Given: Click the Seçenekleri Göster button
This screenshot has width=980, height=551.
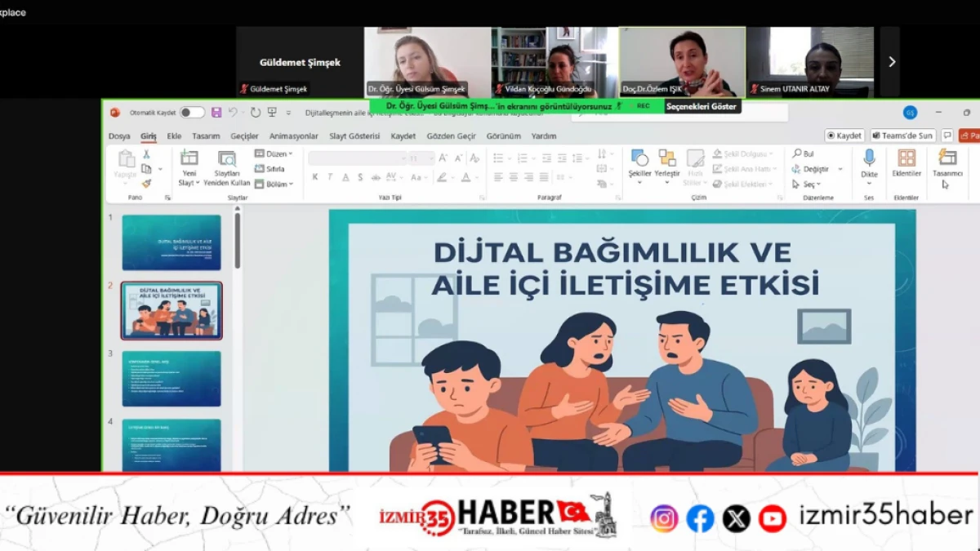Looking at the screenshot, I should (x=702, y=106).
